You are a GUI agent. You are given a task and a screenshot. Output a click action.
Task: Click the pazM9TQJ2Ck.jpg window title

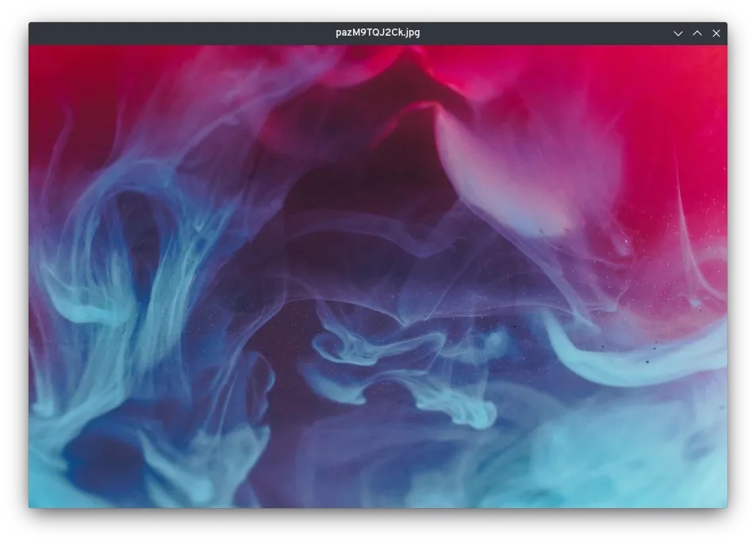click(378, 33)
